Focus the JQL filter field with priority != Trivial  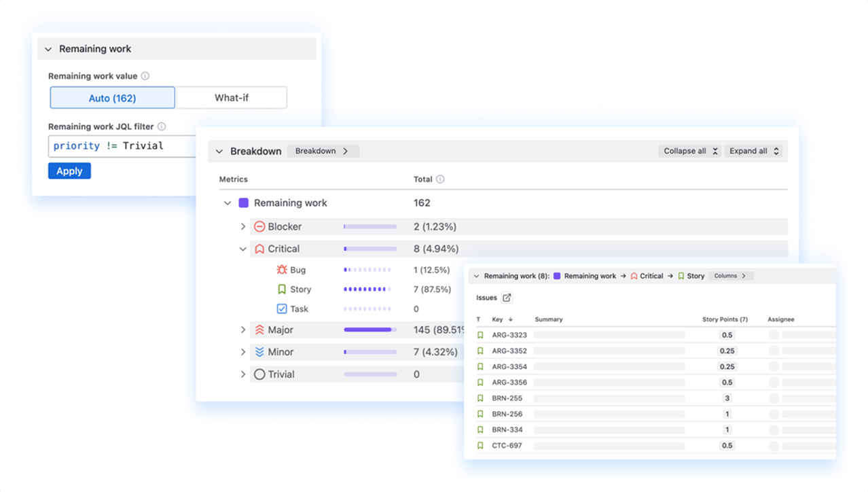pyautogui.click(x=122, y=146)
